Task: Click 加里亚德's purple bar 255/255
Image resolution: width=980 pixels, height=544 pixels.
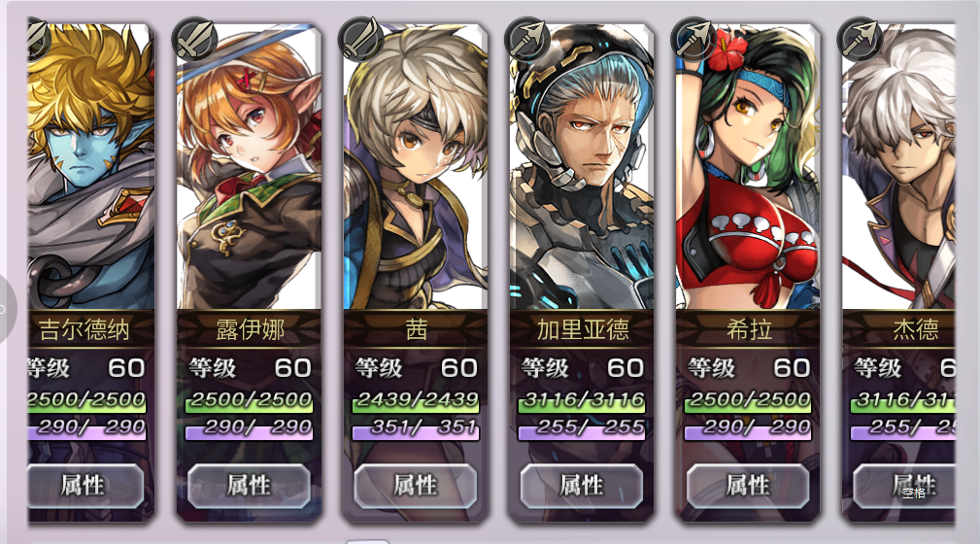Action: [582, 428]
